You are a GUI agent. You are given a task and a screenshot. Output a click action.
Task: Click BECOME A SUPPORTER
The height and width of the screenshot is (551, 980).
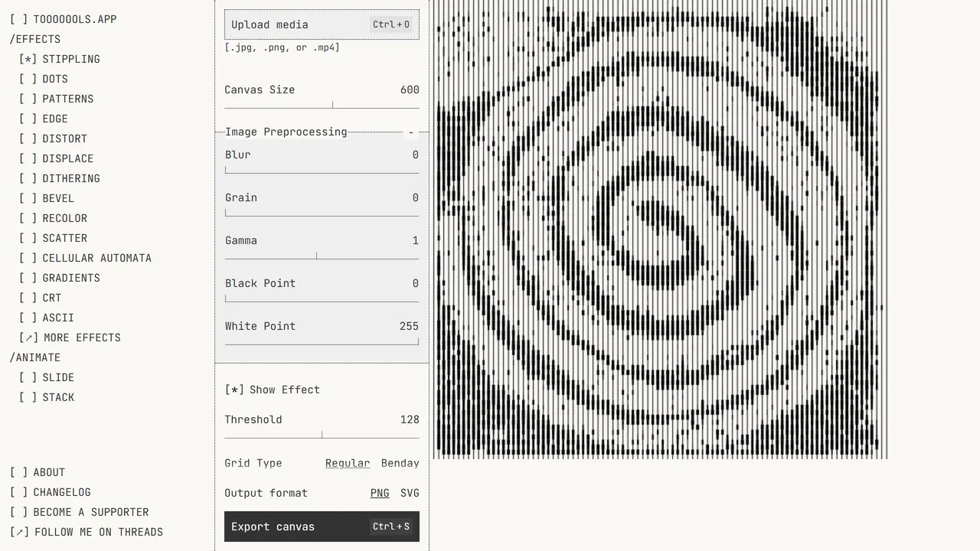click(80, 512)
